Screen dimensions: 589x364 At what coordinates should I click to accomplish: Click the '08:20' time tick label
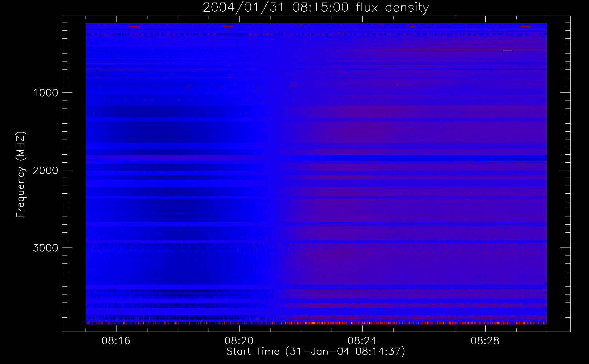(239, 341)
